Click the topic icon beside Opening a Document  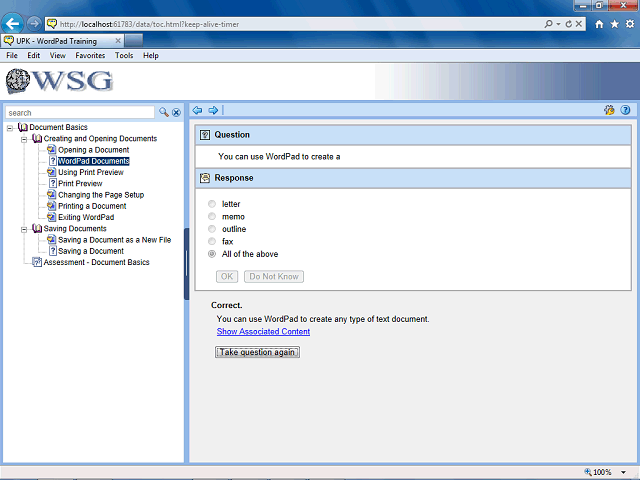point(51,150)
